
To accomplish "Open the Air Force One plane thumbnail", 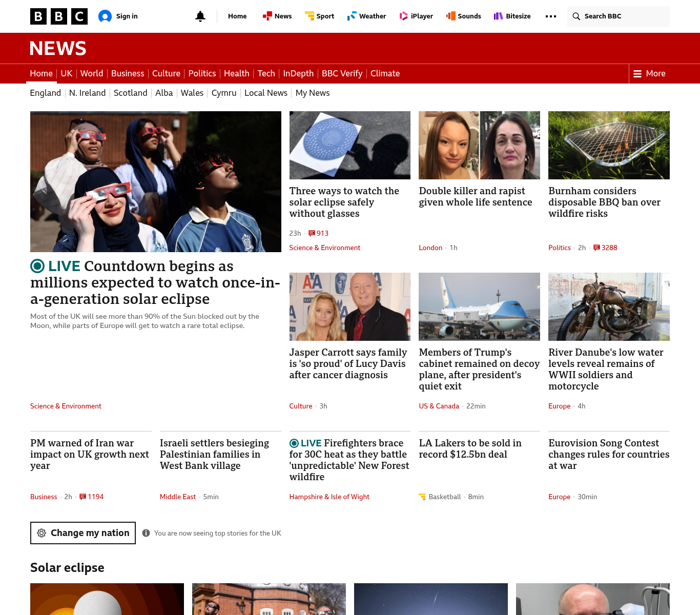I will click(479, 306).
